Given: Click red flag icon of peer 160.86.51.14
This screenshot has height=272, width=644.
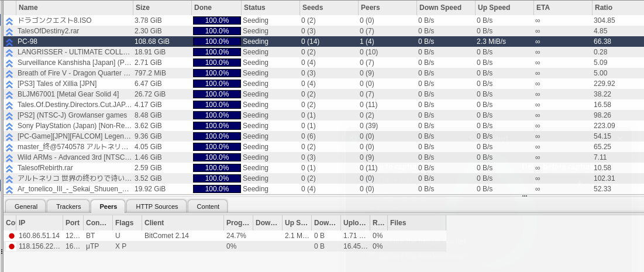Looking at the screenshot, I should click(x=12, y=236).
